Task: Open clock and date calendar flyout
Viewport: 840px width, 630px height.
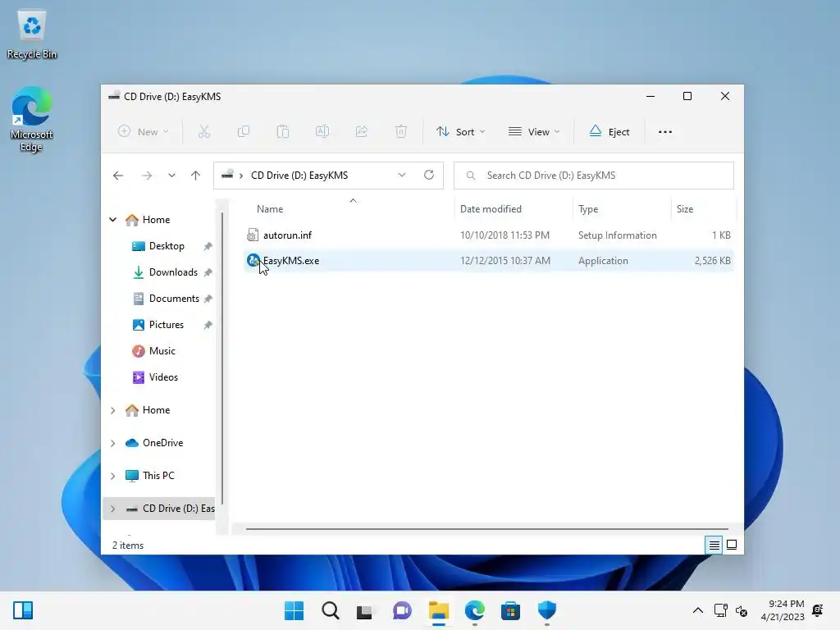Action: pos(782,610)
